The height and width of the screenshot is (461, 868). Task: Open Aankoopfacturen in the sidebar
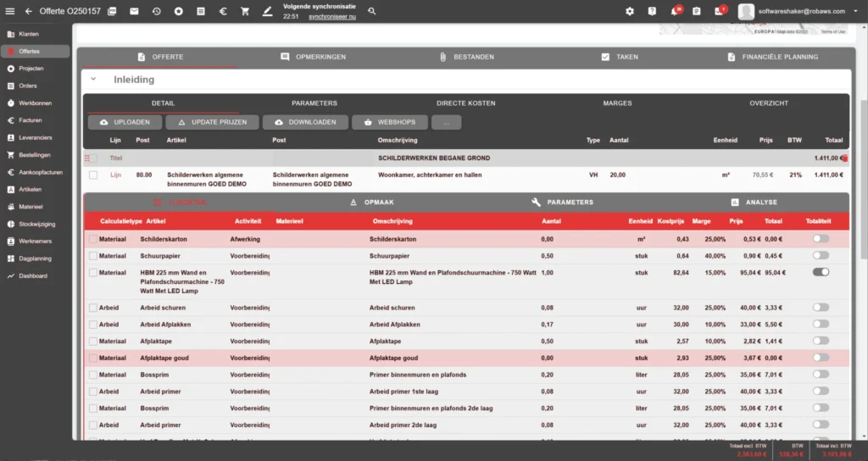coord(36,172)
